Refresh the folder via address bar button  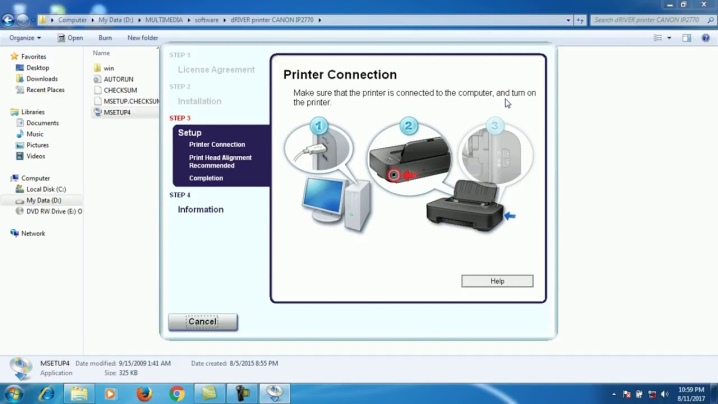580,20
